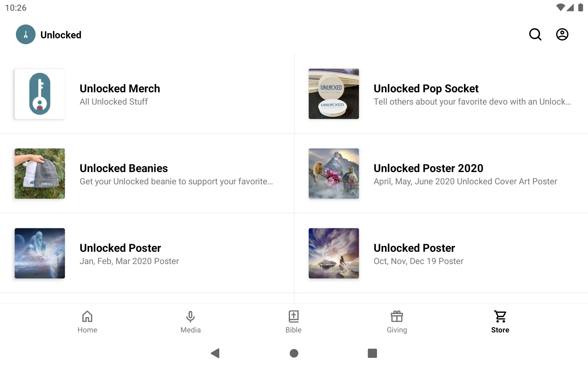Select Unlocked Poster 2020 listing

click(x=441, y=173)
